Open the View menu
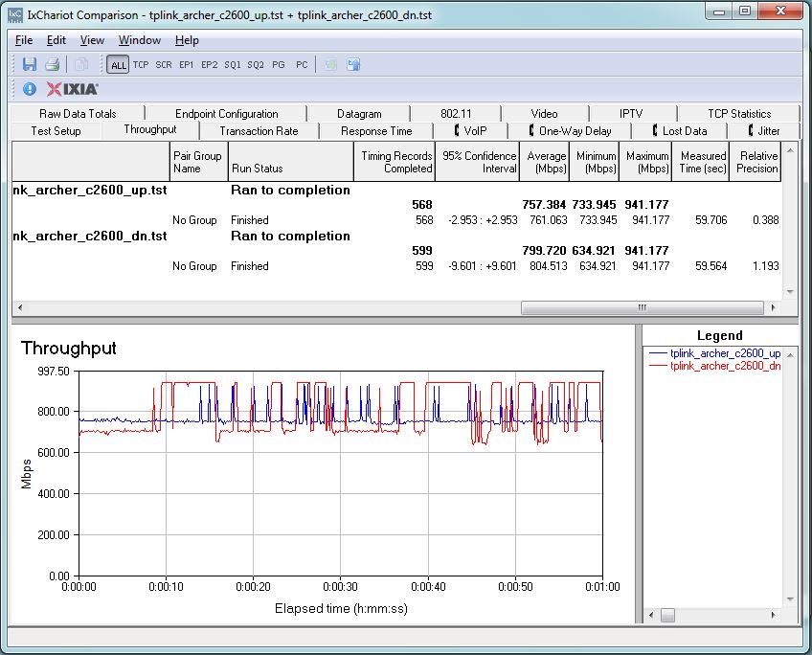The height and width of the screenshot is (655, 812). point(92,40)
